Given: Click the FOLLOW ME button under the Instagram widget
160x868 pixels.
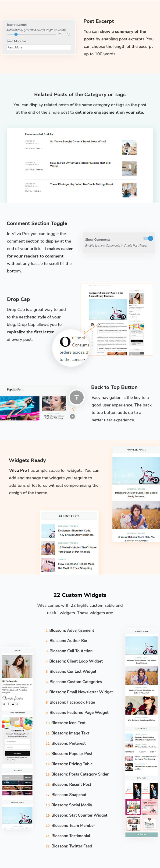Looking at the screenshot, I should 142,835.
